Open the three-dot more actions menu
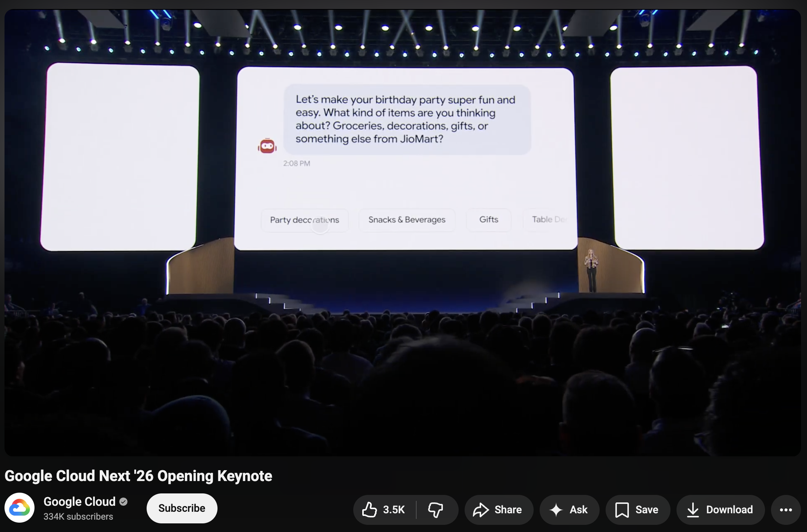 coord(786,510)
